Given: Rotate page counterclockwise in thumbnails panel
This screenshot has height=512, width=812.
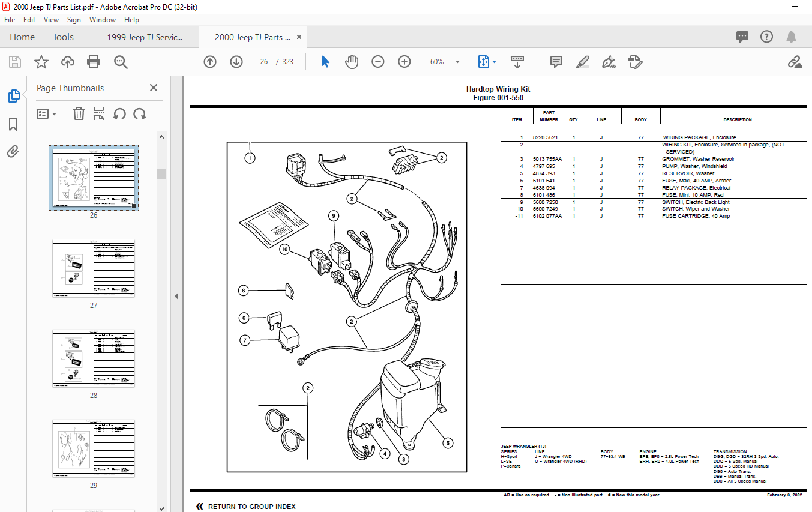Looking at the screenshot, I should [119, 113].
